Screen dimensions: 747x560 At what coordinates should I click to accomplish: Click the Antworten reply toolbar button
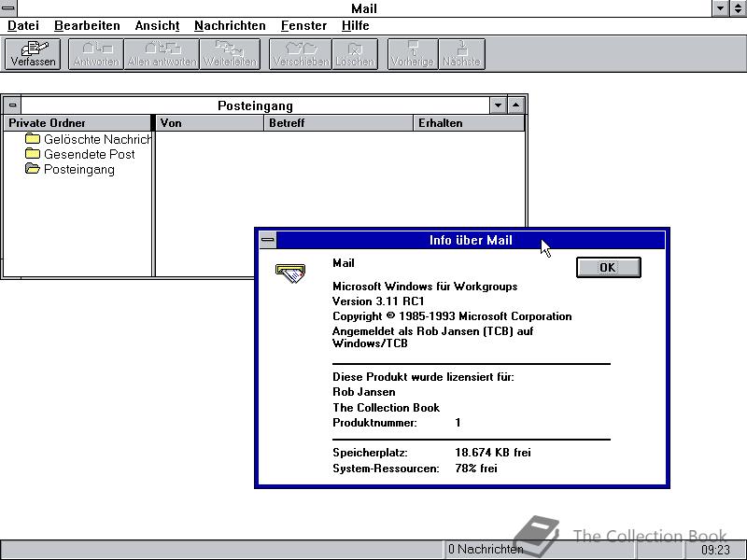(96, 54)
